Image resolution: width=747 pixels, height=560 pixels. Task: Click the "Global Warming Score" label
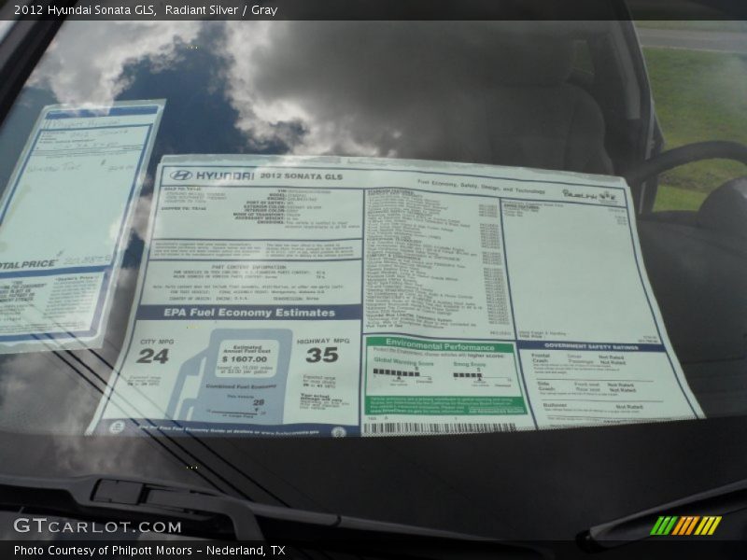(x=403, y=362)
